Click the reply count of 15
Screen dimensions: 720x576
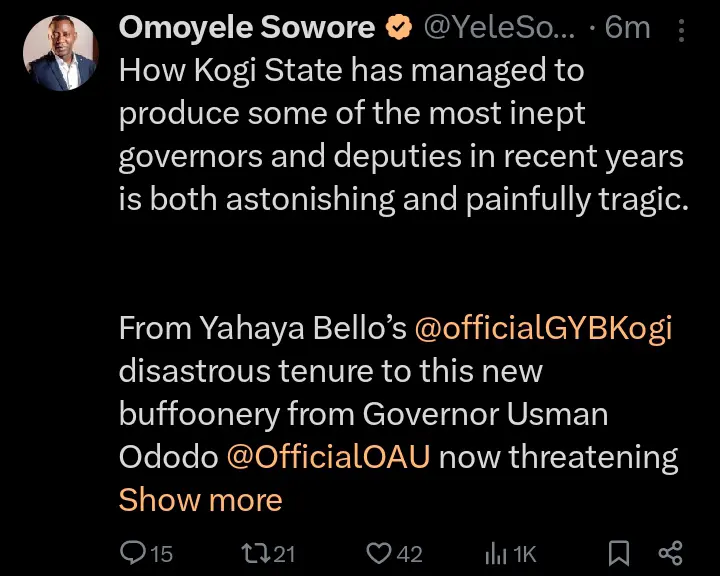161,553
